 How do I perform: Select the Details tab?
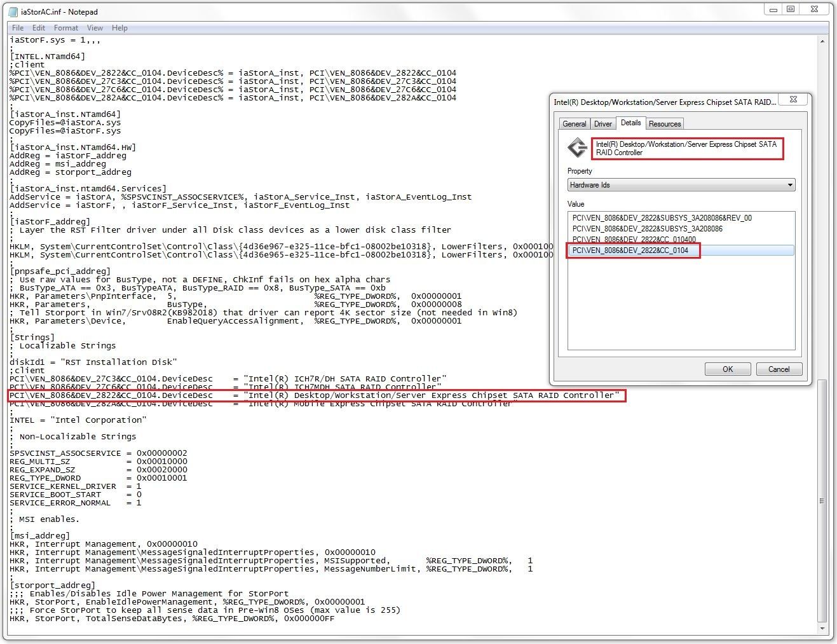(631, 123)
